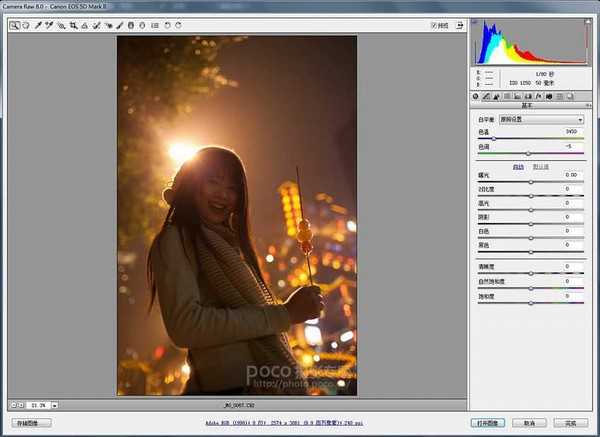This screenshot has width=600, height=437.
Task: Select the Zoom tool in toolbar
Action: [x=14, y=25]
